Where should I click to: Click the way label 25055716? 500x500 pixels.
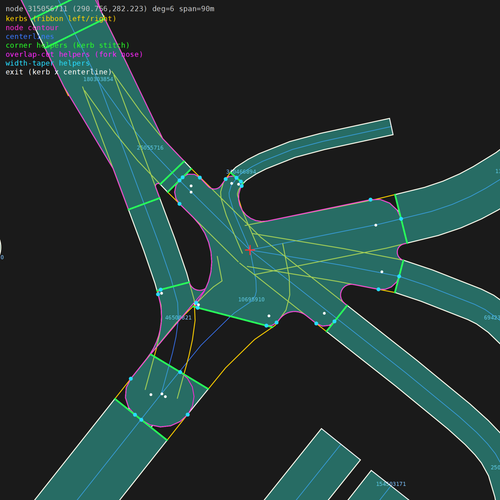(x=150, y=148)
